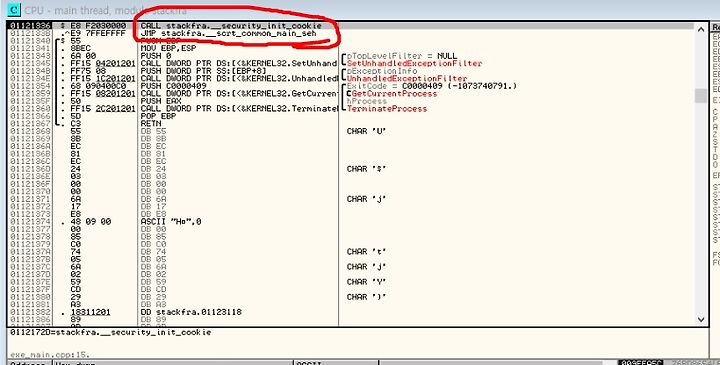The width and height of the screenshot is (720, 365).
Task: Click the exe_main.cpp:15 source line info
Action: coord(50,354)
